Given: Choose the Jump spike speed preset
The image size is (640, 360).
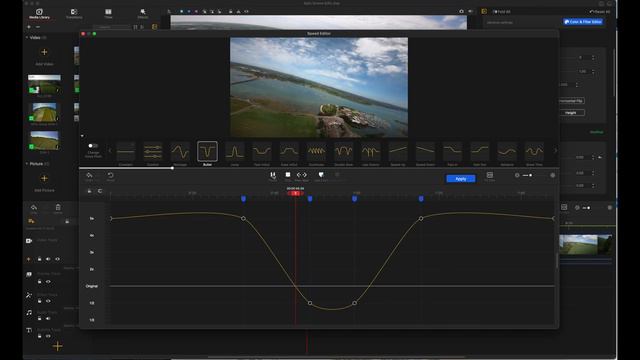Looking at the screenshot, I should point(235,152).
